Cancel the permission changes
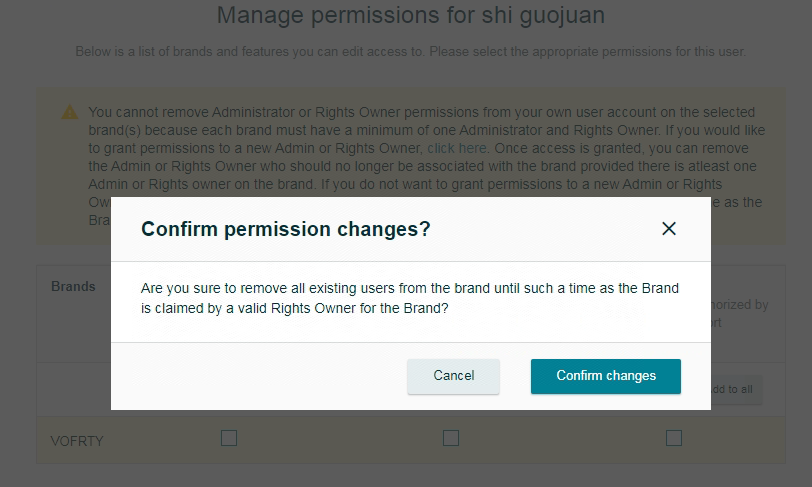 [453, 376]
